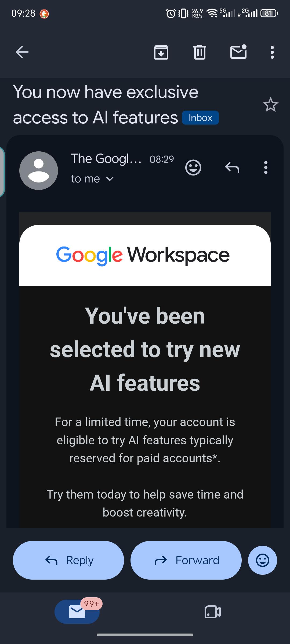This screenshot has width=290, height=644.
Task: Switch to Mail tab with 99+ badge
Action: click(77, 612)
